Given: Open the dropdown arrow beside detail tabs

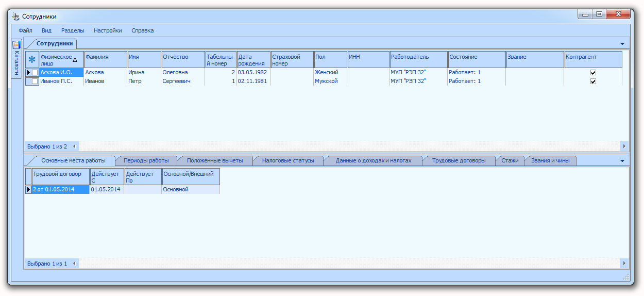Looking at the screenshot, I should (622, 161).
